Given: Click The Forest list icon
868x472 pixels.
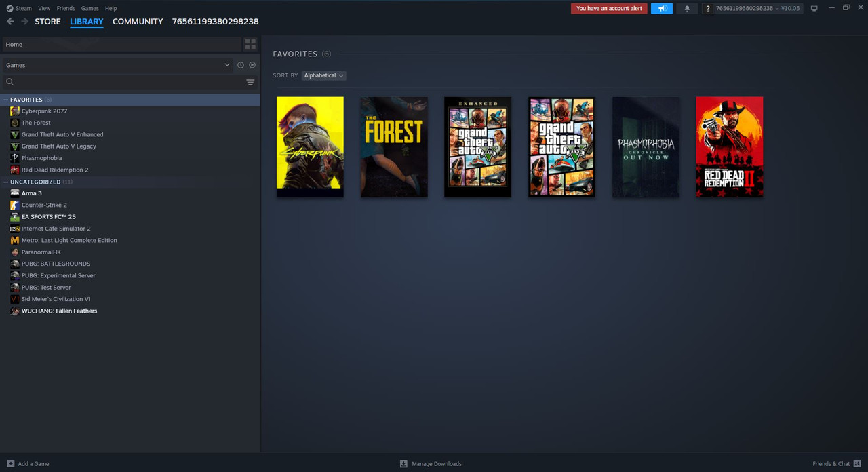Looking at the screenshot, I should [15, 123].
